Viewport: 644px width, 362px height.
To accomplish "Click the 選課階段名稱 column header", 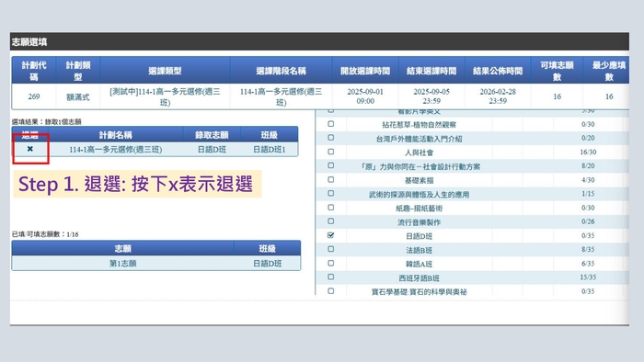I will tap(281, 71).
